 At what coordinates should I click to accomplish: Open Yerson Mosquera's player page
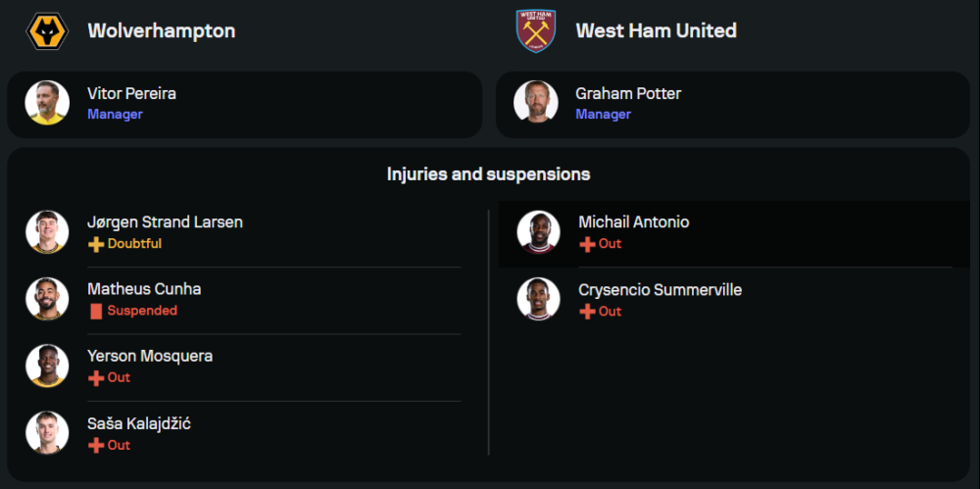click(x=150, y=357)
